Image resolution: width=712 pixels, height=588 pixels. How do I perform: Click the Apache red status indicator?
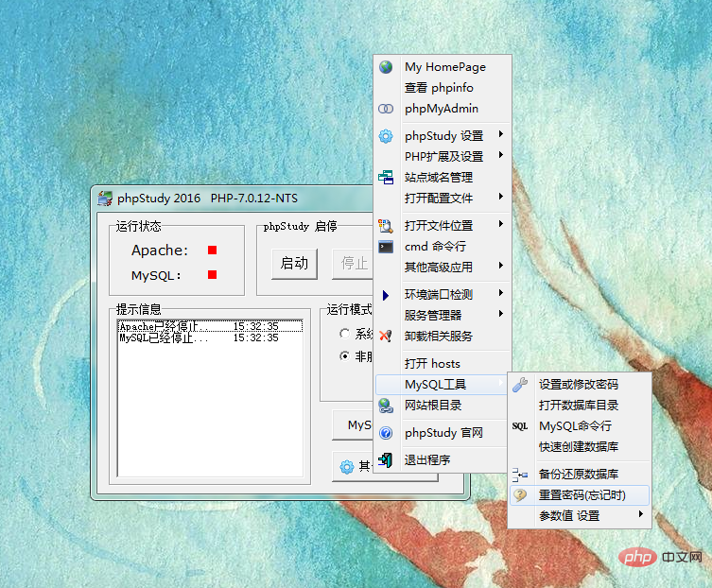212,251
